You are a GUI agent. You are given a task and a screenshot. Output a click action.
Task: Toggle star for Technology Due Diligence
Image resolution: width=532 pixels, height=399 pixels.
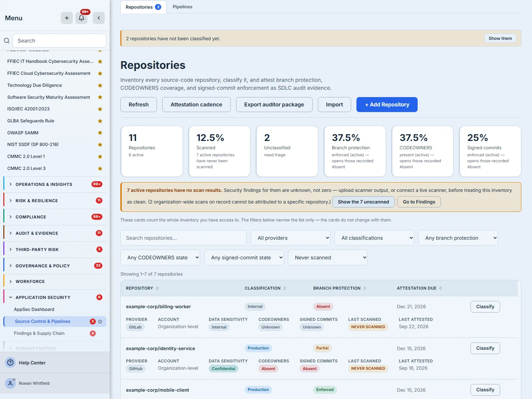(x=100, y=85)
